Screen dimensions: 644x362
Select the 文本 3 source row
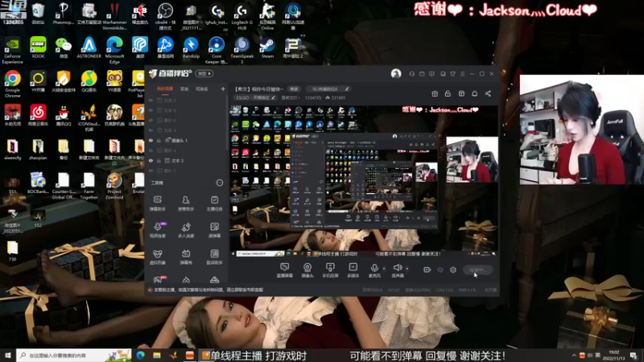[x=187, y=160]
